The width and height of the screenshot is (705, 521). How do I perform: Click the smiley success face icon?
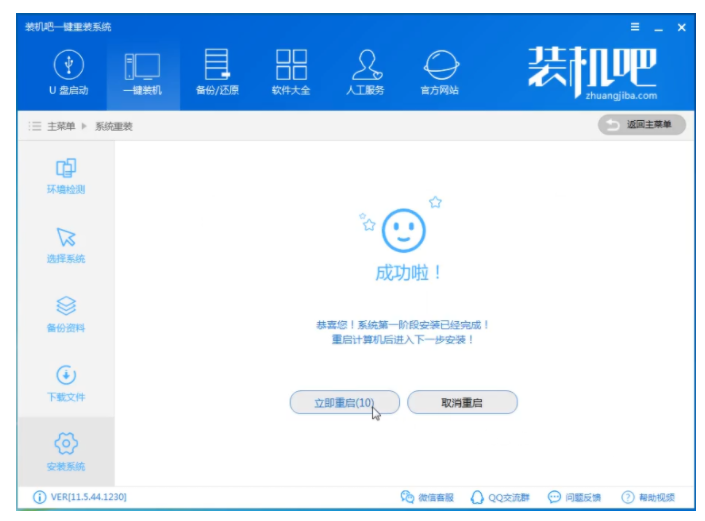coord(403,230)
